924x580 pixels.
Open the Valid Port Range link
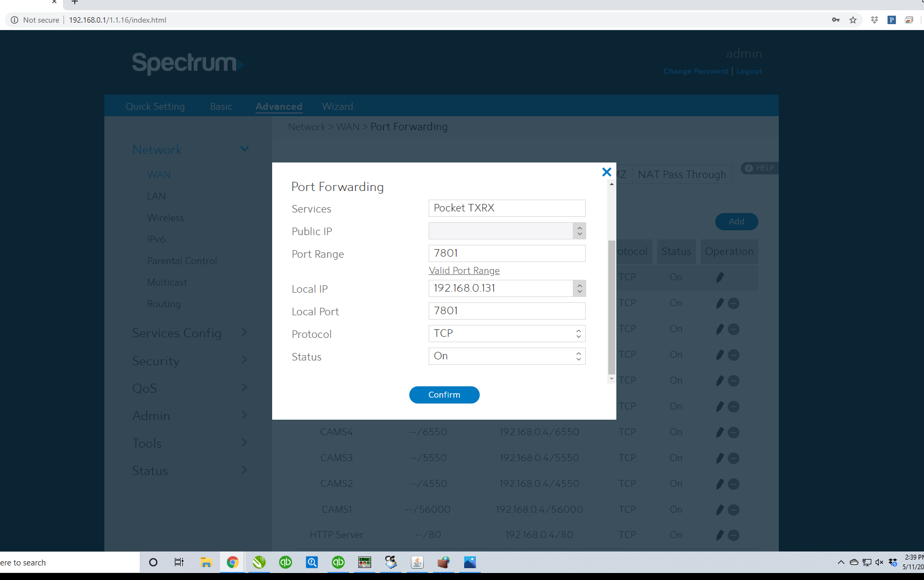pyautogui.click(x=464, y=271)
